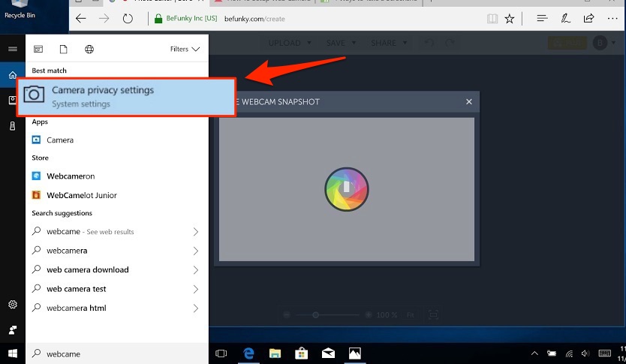Open the Filters dropdown

185,49
